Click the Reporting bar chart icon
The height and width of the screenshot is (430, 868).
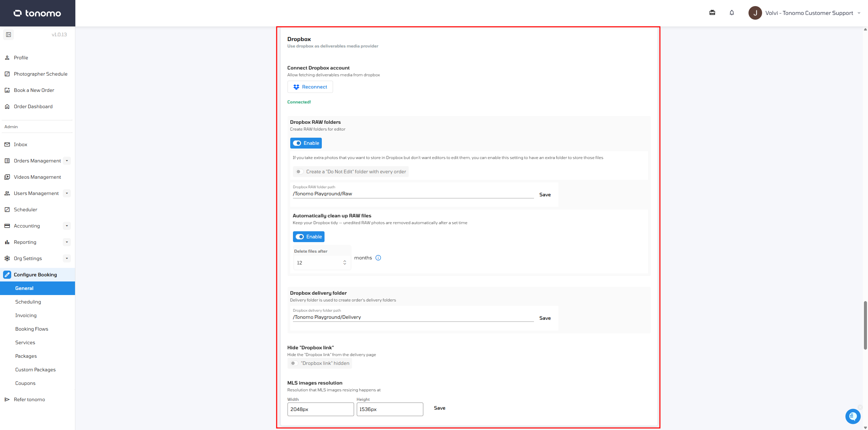click(7, 242)
